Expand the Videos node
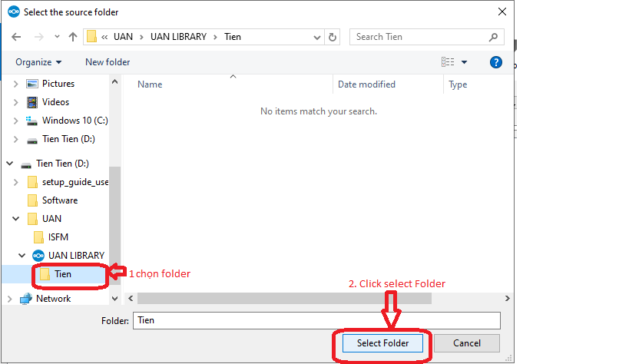This screenshot has height=364, width=629. (x=15, y=102)
